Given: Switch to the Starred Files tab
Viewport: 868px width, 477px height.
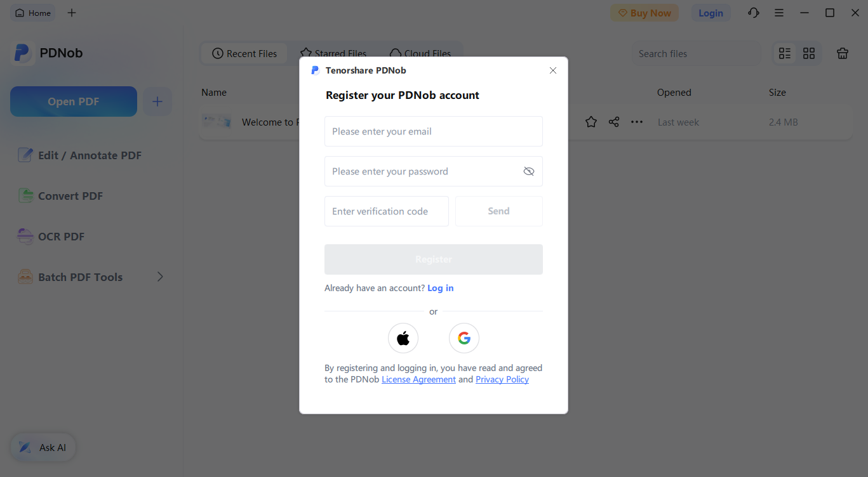Looking at the screenshot, I should pos(333,53).
